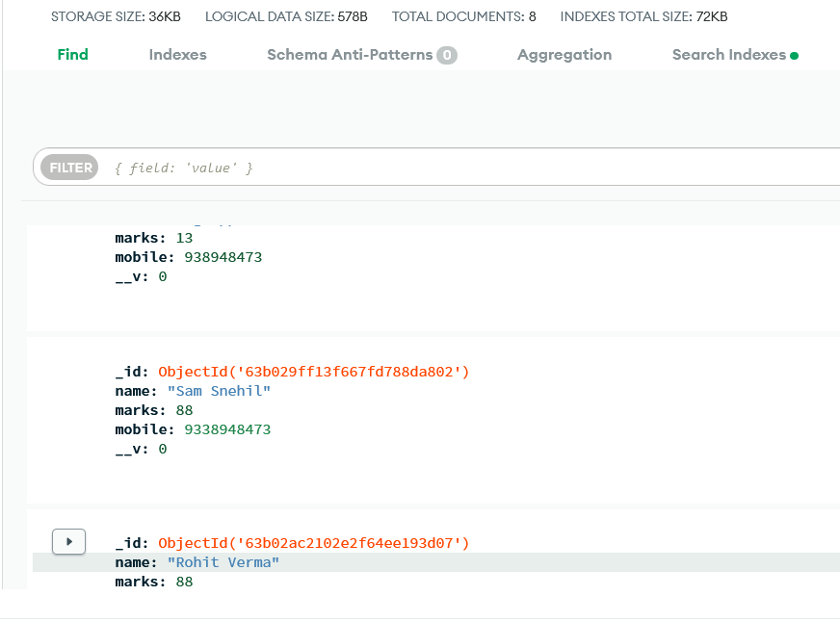This screenshot has width=840, height=622.
Task: Click the green dot beside Search Indexes
Action: (x=795, y=56)
